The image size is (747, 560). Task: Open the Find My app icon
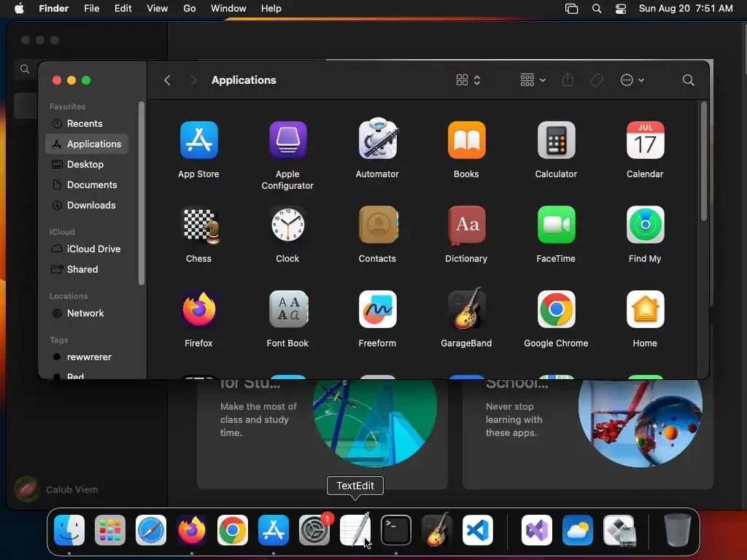click(645, 225)
